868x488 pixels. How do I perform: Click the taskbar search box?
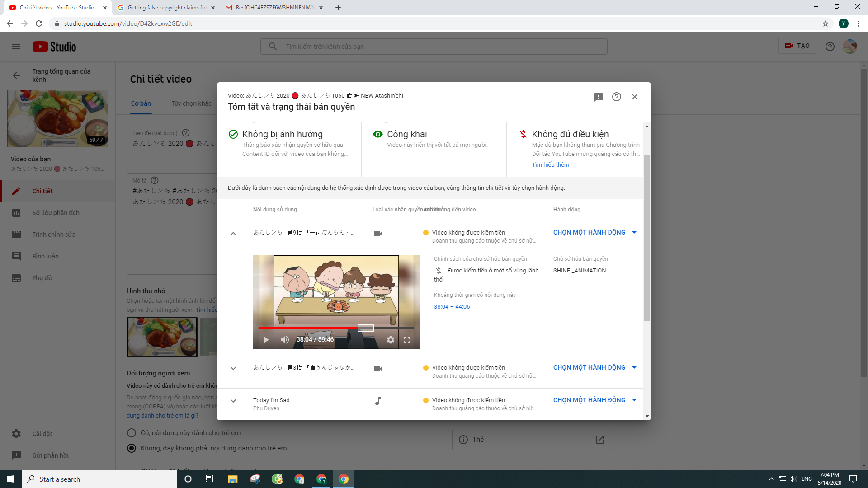click(99, 479)
